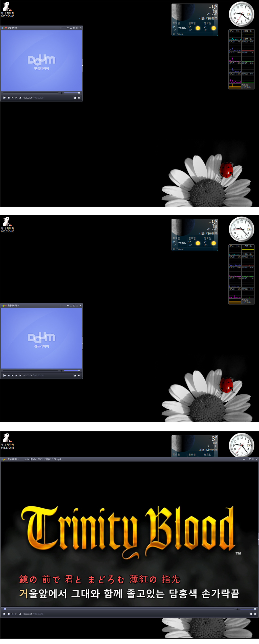The height and width of the screenshot is (644, 259).
Task: Restore the maximized Trinity Blood player window
Action: pos(250,459)
